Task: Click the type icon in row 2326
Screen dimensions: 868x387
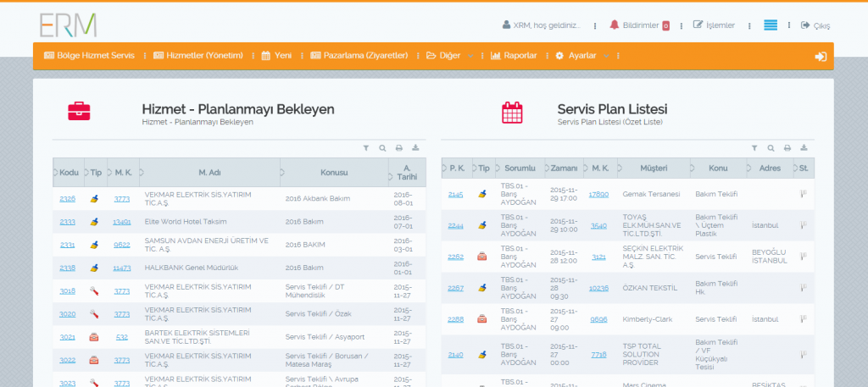Action: [x=94, y=198]
